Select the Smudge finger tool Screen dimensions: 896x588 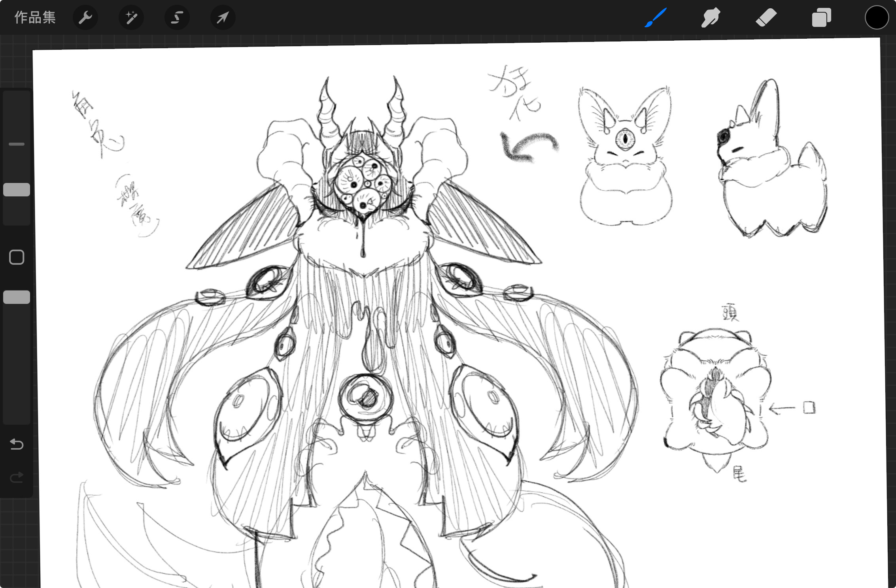(x=711, y=18)
